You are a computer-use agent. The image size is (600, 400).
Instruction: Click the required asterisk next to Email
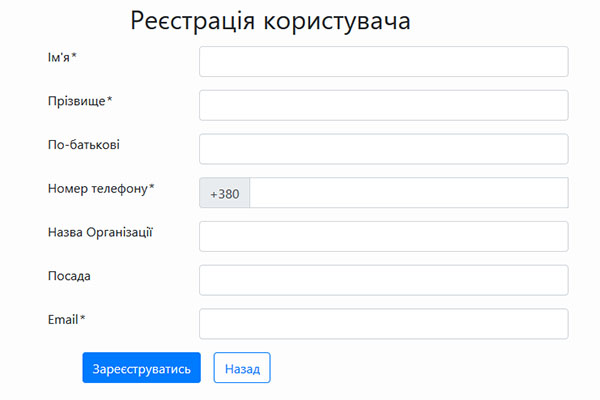tap(83, 318)
